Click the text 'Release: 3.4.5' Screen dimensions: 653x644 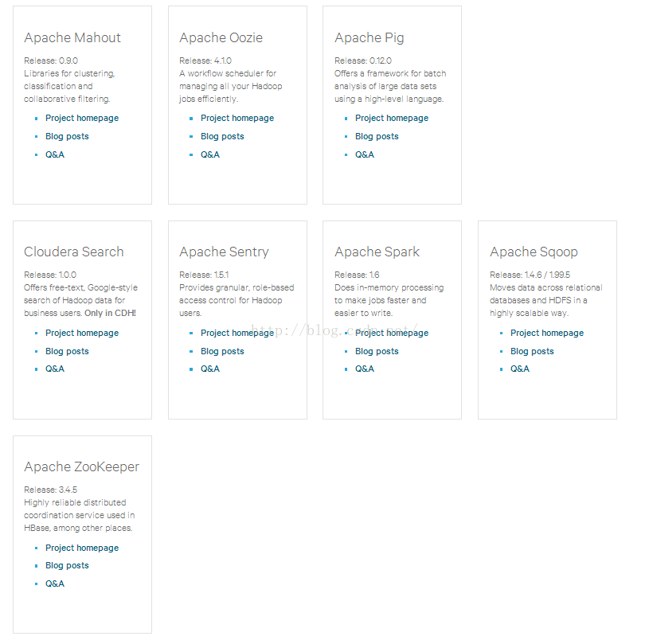coord(50,490)
